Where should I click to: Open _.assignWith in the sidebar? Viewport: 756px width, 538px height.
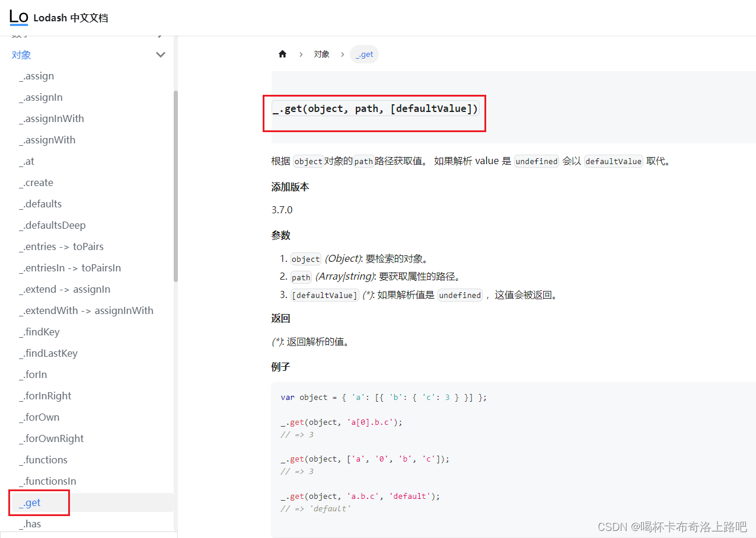point(47,140)
